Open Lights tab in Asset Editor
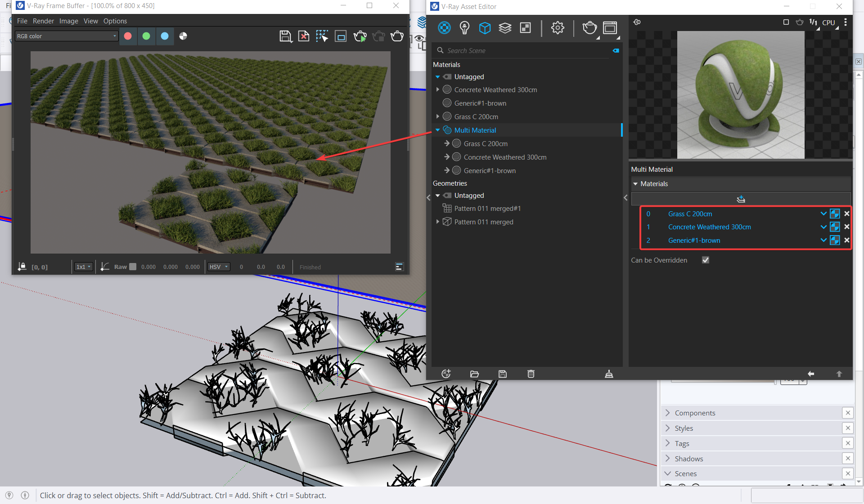Screen dimensions: 864x504 click(x=464, y=28)
